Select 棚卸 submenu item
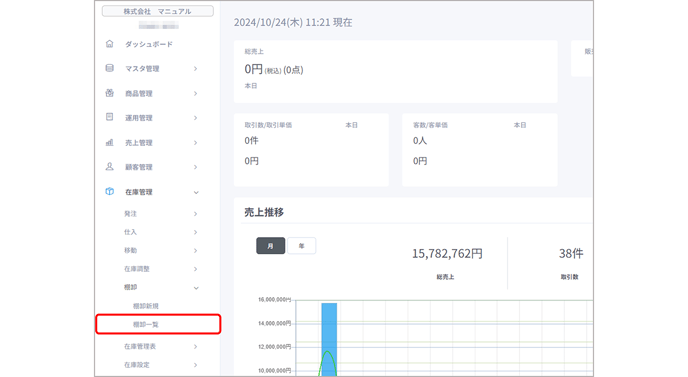 (x=130, y=287)
